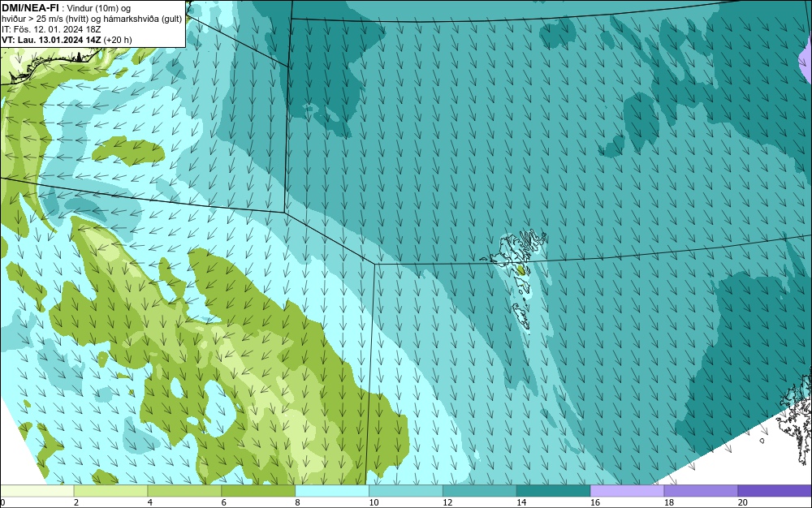Click the legend scale label '16'
This screenshot has height=508, width=812.
[595, 502]
